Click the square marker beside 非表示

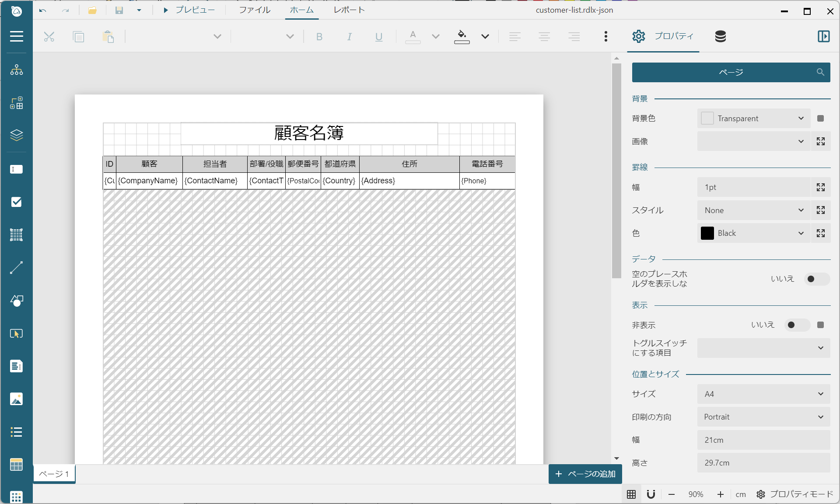(x=821, y=325)
